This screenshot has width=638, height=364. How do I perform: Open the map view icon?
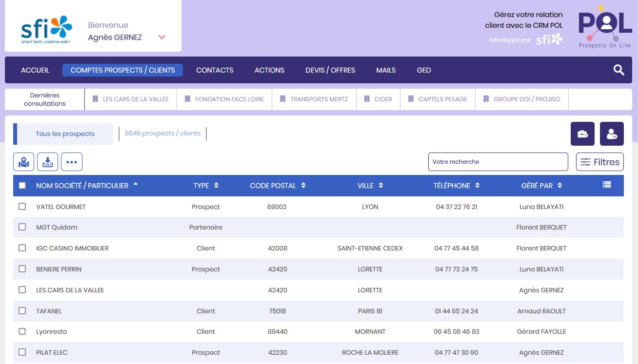pos(23,162)
